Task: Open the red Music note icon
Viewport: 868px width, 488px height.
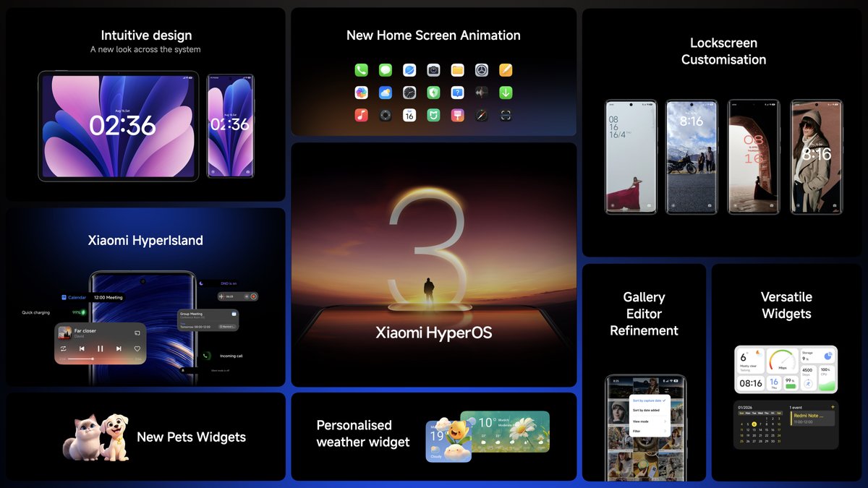Action: [361, 115]
